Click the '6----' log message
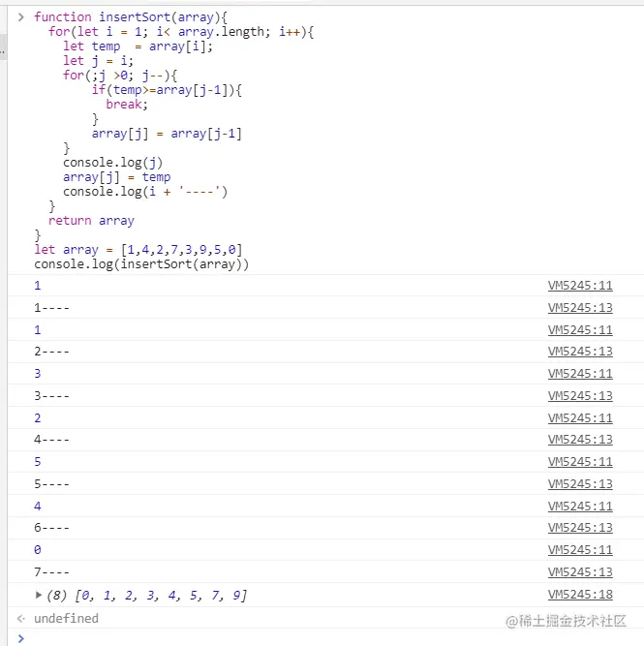The image size is (644, 646). pos(51,528)
